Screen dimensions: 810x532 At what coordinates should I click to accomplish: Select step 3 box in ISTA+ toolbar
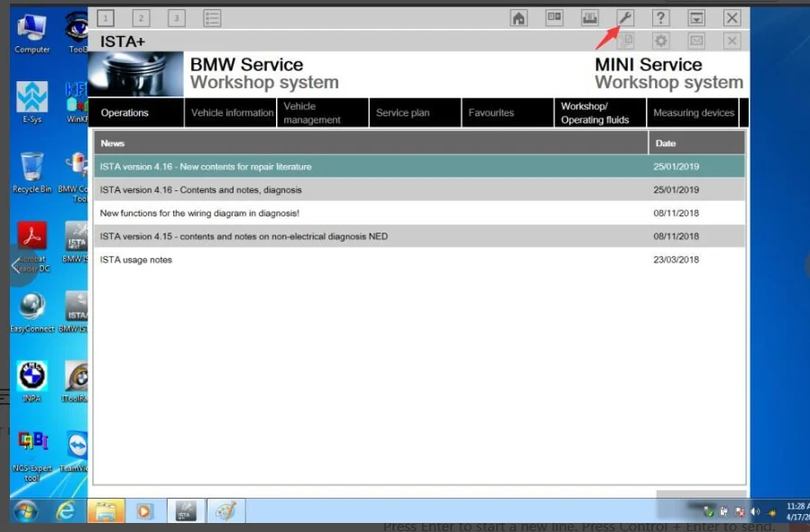coord(177,18)
